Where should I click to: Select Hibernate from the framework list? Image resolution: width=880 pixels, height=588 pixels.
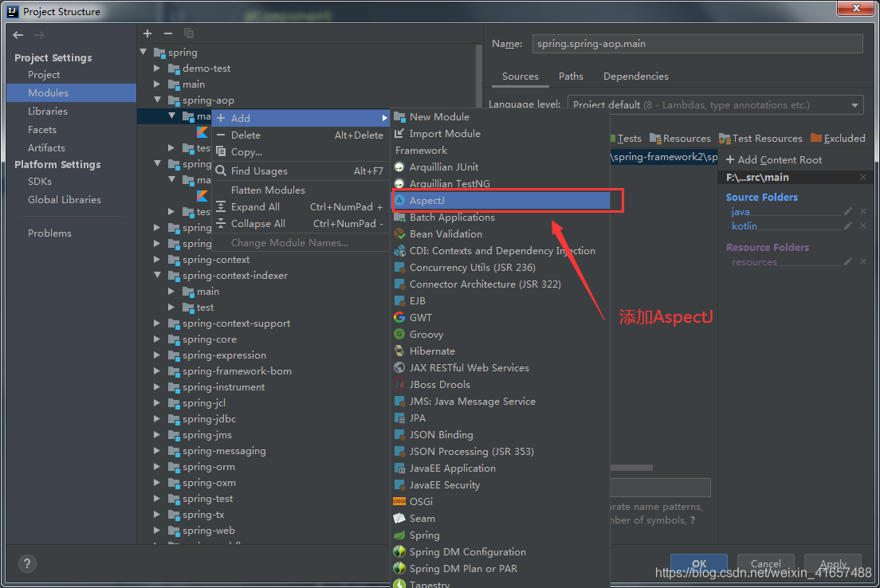click(x=501, y=351)
